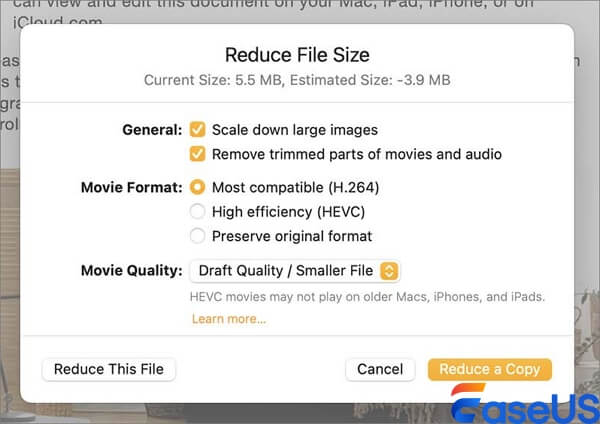Image resolution: width=600 pixels, height=424 pixels.
Task: Uncheck Remove trimmed parts of movies and audio
Action: (x=197, y=154)
